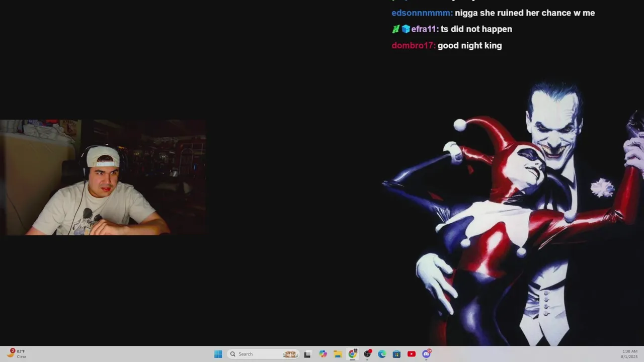Open the clock showing 1:38 AM
Image resolution: width=644 pixels, height=362 pixels.
(629, 354)
